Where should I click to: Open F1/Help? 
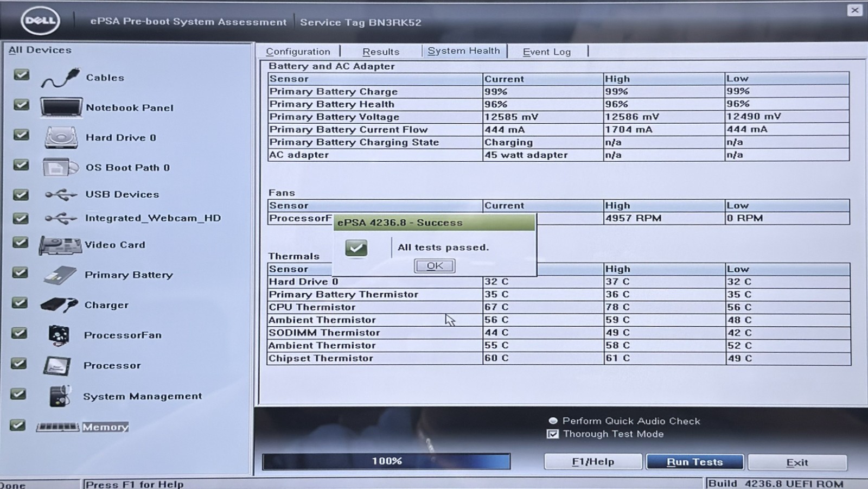[x=593, y=462]
